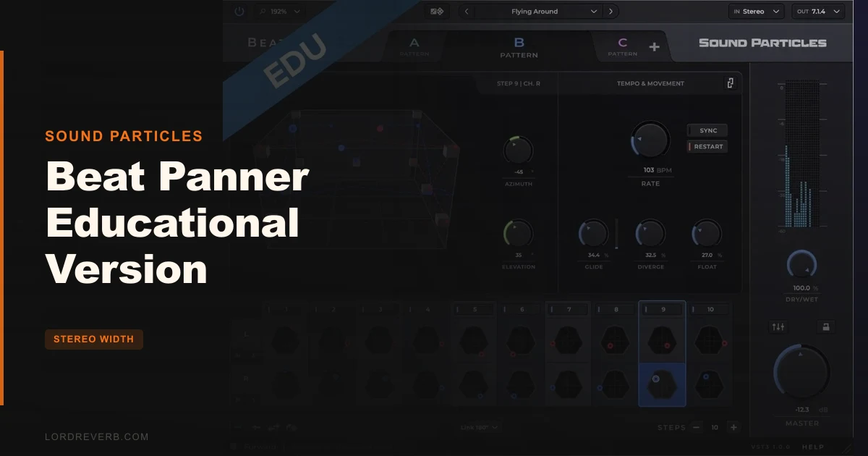This screenshot has height=456, width=868.
Task: Select step 10 right channel pad
Action: tap(709, 384)
